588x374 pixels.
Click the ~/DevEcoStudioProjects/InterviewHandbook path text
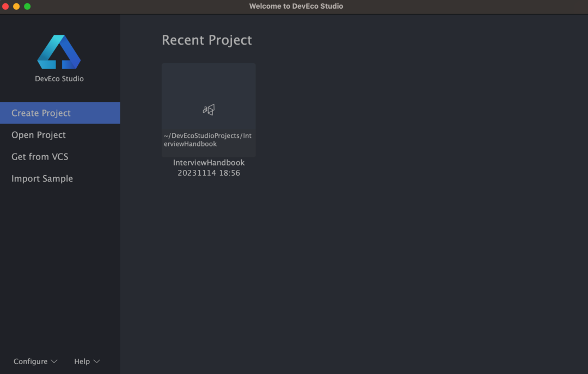pos(208,139)
